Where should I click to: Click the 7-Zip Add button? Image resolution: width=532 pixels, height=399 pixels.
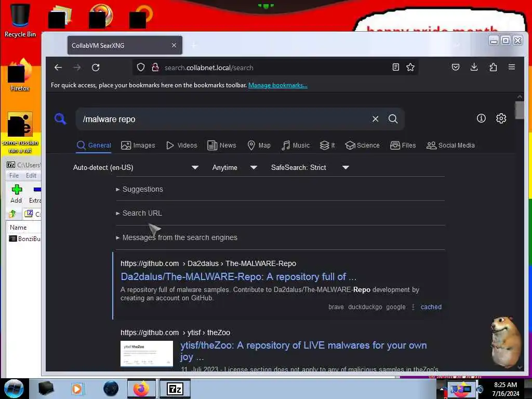[16, 194]
